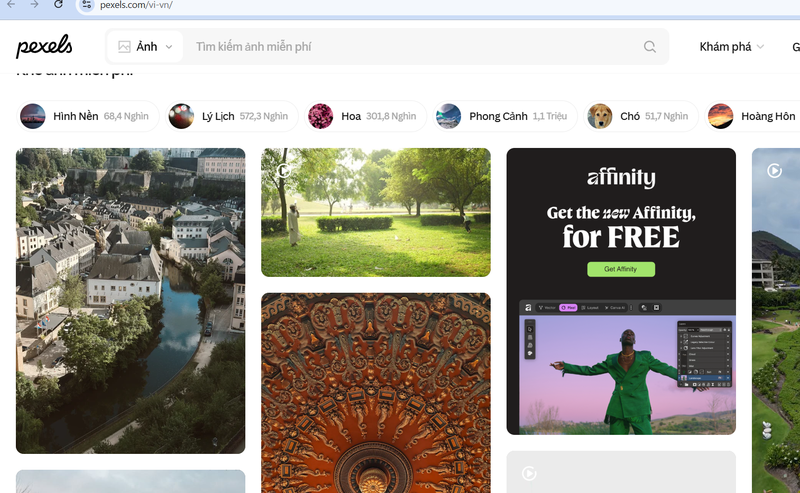This screenshot has height=493, width=800.
Task: Open site information icon in address bar
Action: coord(87,5)
